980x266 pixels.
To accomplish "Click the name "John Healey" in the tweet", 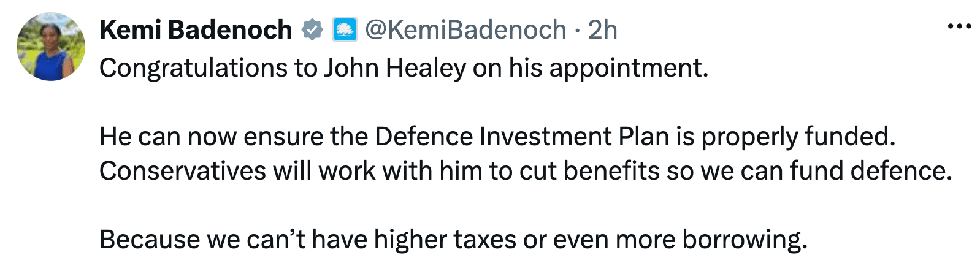I will click(x=395, y=68).
